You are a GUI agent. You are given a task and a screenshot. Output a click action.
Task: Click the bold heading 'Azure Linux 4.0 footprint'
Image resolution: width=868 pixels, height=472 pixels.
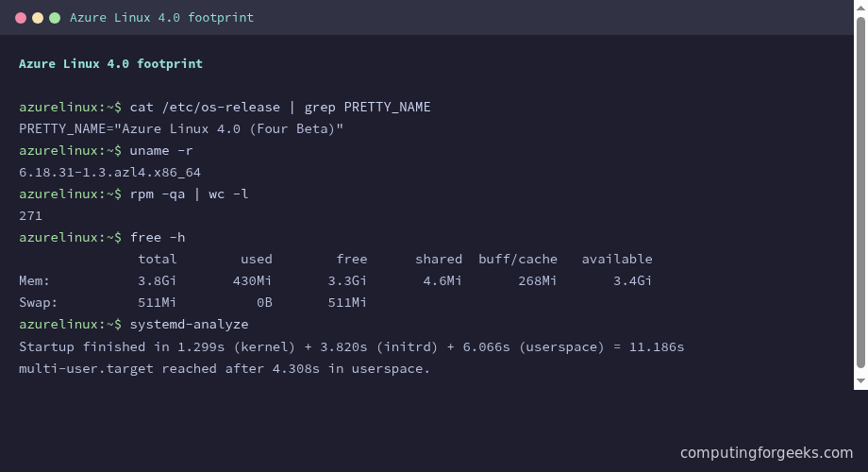pos(110,63)
